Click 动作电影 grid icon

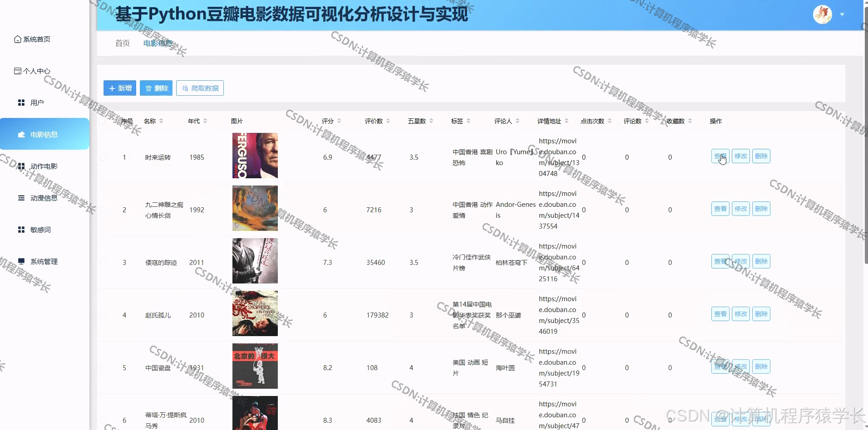[x=21, y=166]
